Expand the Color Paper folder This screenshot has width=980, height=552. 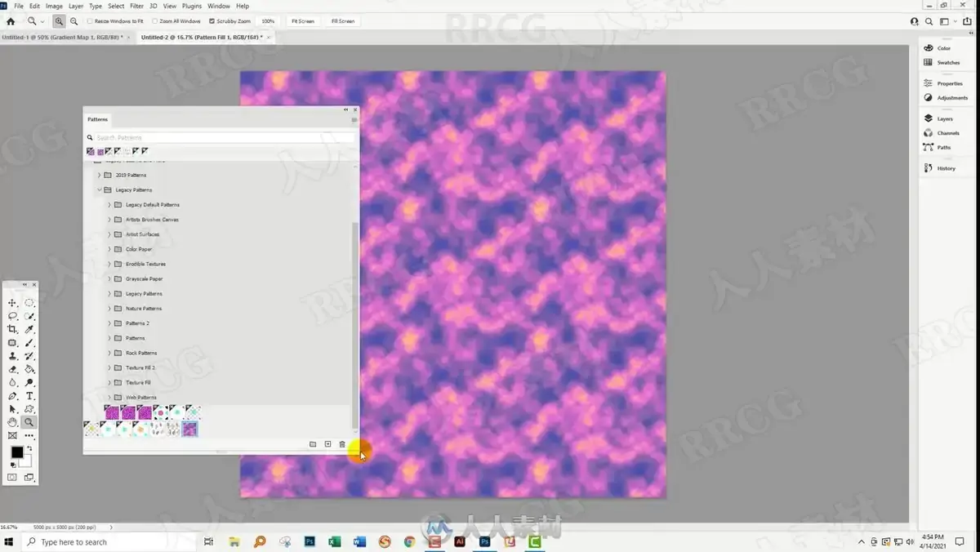coord(109,249)
